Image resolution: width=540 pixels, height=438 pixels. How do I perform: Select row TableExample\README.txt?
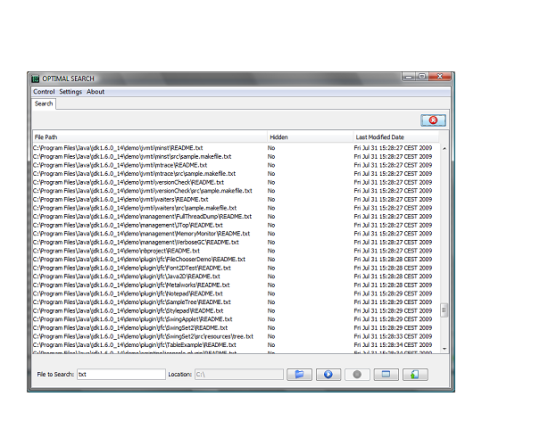236,345
